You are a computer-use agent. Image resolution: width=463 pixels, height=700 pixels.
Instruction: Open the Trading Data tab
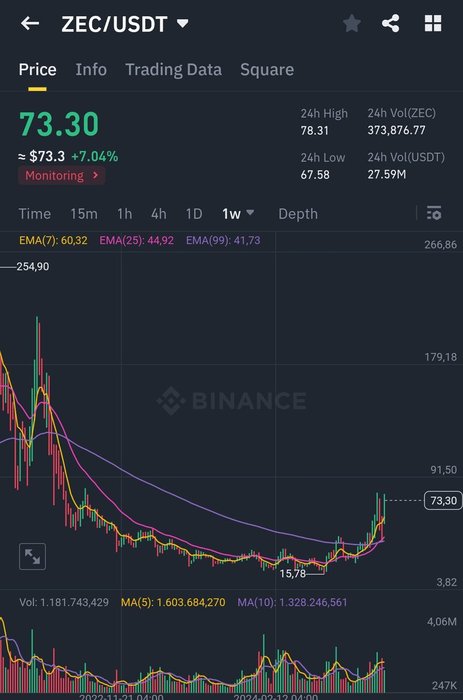[x=173, y=70]
